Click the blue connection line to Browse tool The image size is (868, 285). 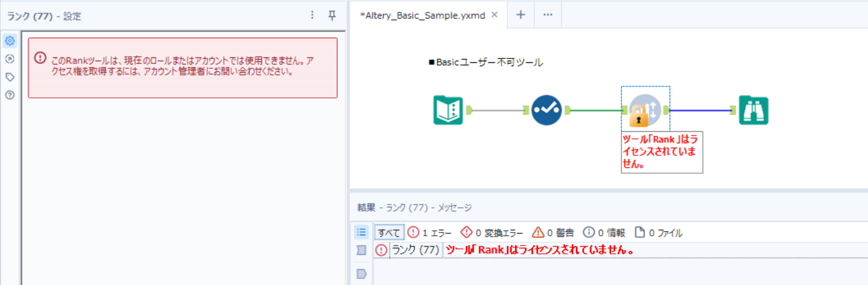(x=701, y=110)
